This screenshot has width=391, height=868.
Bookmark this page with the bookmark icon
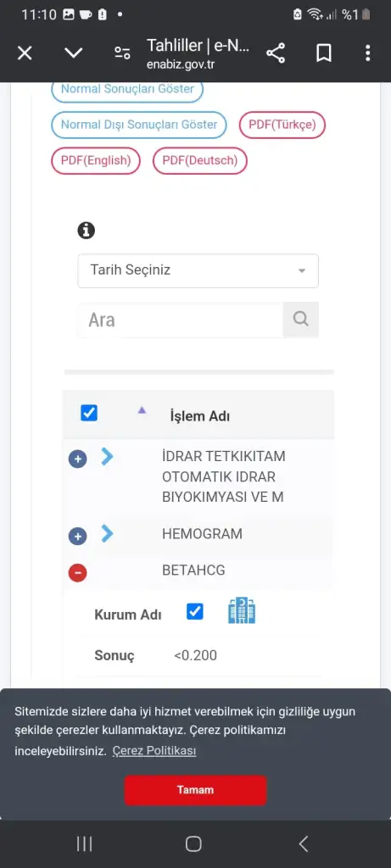point(323,53)
